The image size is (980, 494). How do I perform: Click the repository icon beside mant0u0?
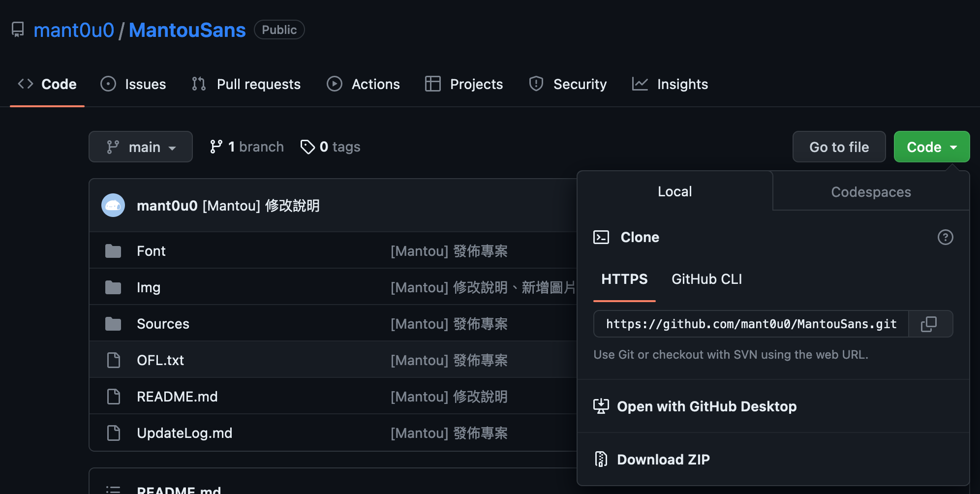click(18, 30)
